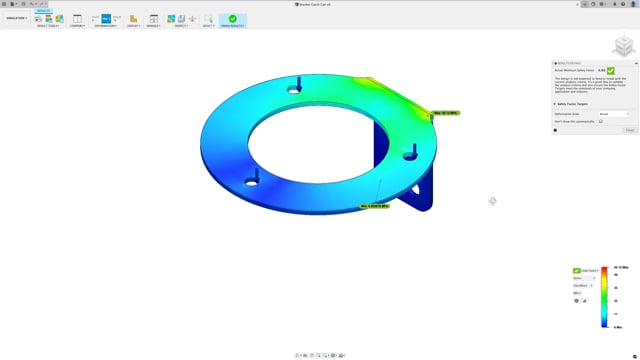Open the Result Tools dropdown label
640x360 pixels.
pyautogui.click(x=48, y=26)
